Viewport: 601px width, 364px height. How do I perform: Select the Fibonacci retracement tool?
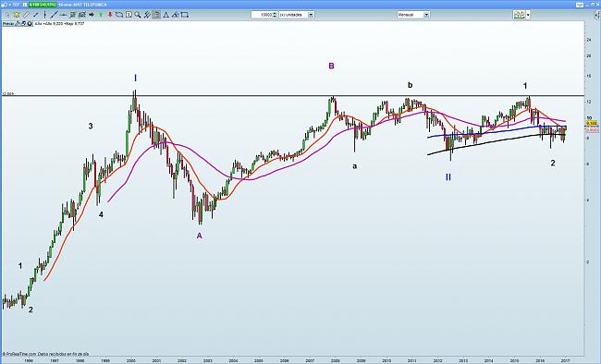[x=72, y=15]
